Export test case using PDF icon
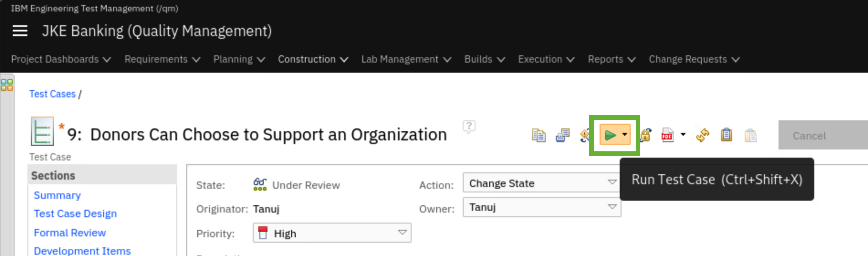This screenshot has width=868, height=256. coord(667,135)
